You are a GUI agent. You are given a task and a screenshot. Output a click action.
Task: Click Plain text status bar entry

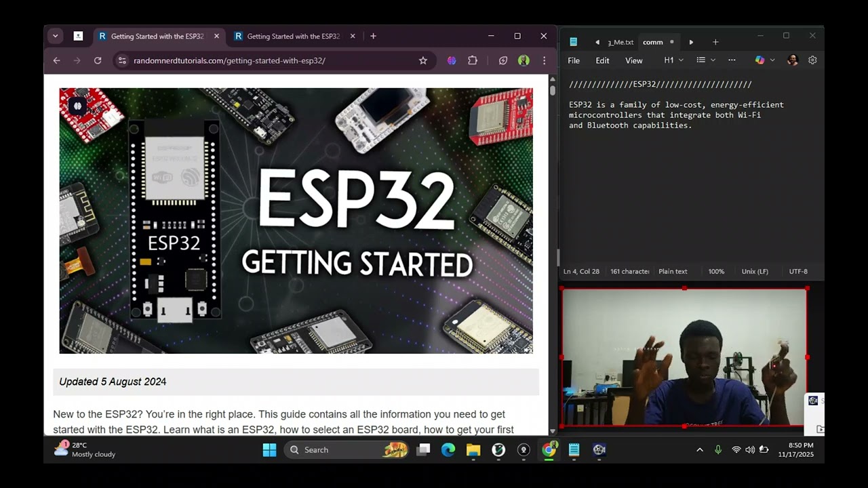point(673,271)
